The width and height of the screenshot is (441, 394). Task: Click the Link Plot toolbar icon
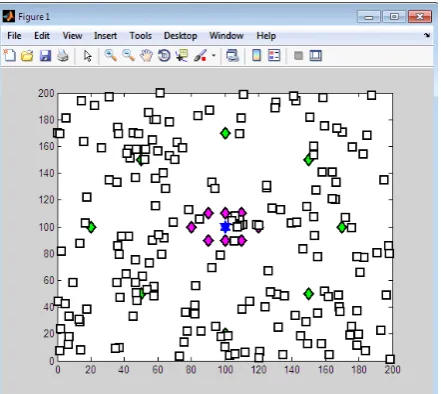(232, 56)
